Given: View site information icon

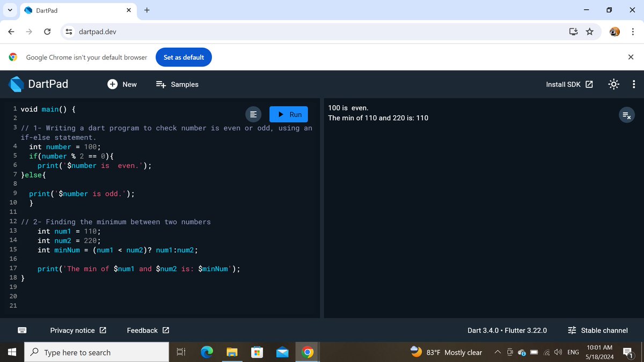Looking at the screenshot, I should pos(69,32).
